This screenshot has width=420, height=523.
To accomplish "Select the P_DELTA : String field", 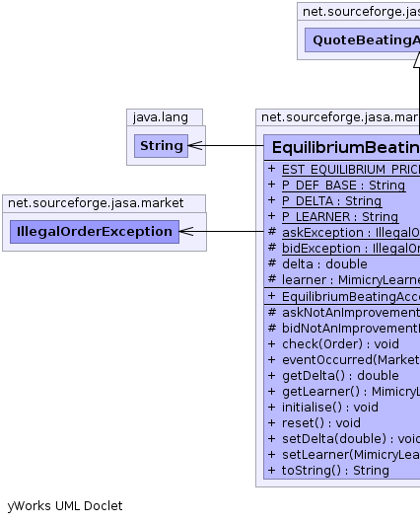I will point(331,200).
